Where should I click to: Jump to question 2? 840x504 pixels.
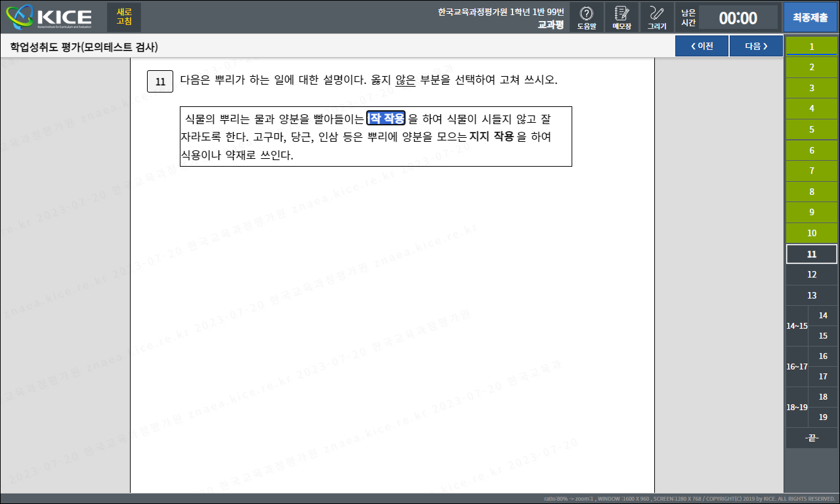[x=812, y=67]
